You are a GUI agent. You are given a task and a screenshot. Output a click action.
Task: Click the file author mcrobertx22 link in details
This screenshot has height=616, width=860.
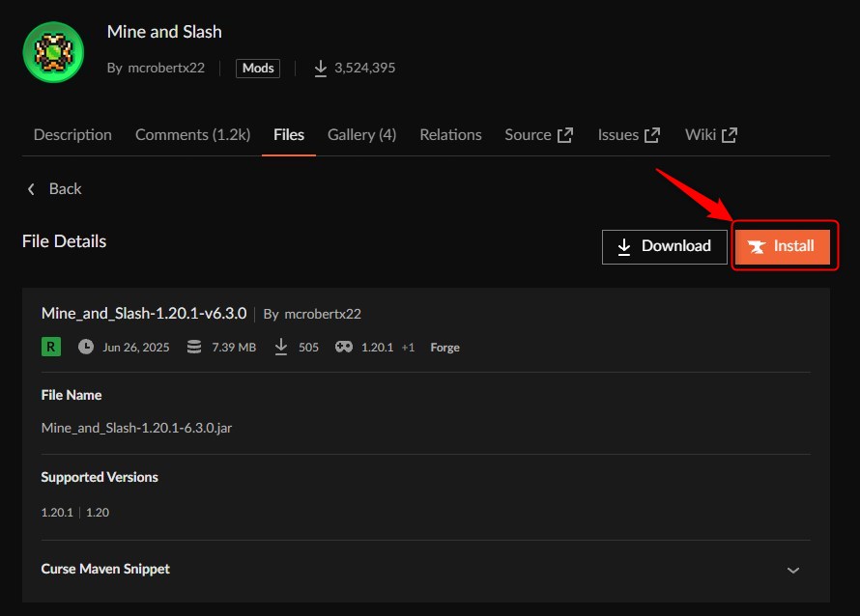coord(323,314)
